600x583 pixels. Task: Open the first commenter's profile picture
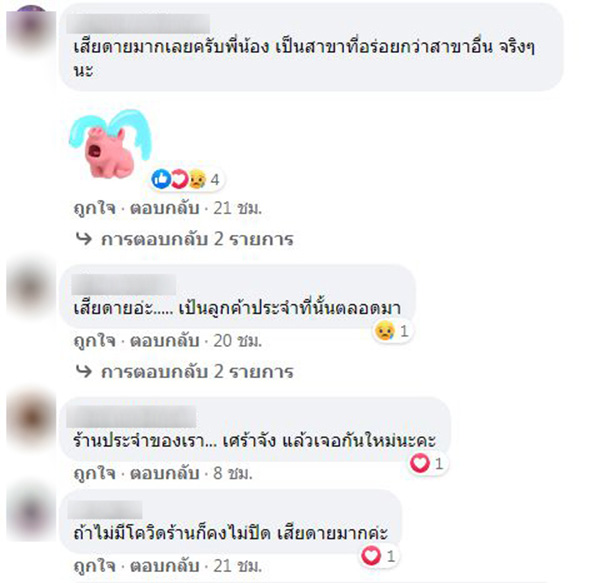point(31,31)
